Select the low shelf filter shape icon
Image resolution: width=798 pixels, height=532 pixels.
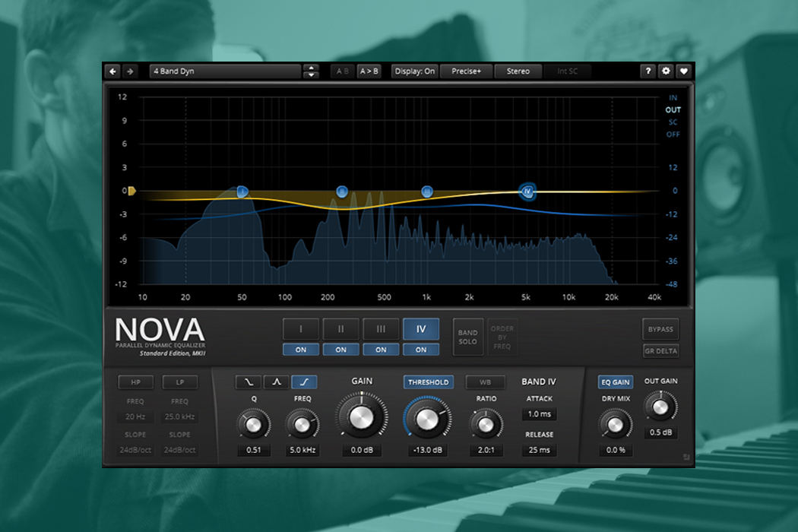249,382
